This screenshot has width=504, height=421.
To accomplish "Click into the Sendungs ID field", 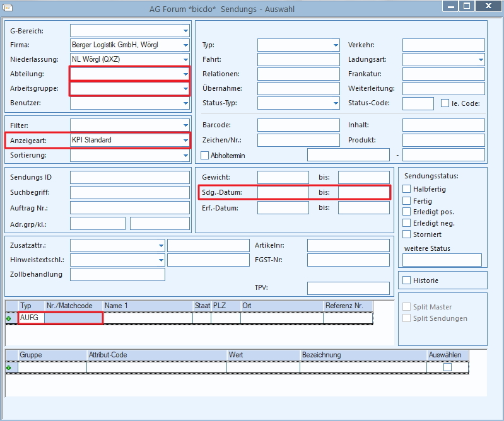I will (x=130, y=177).
